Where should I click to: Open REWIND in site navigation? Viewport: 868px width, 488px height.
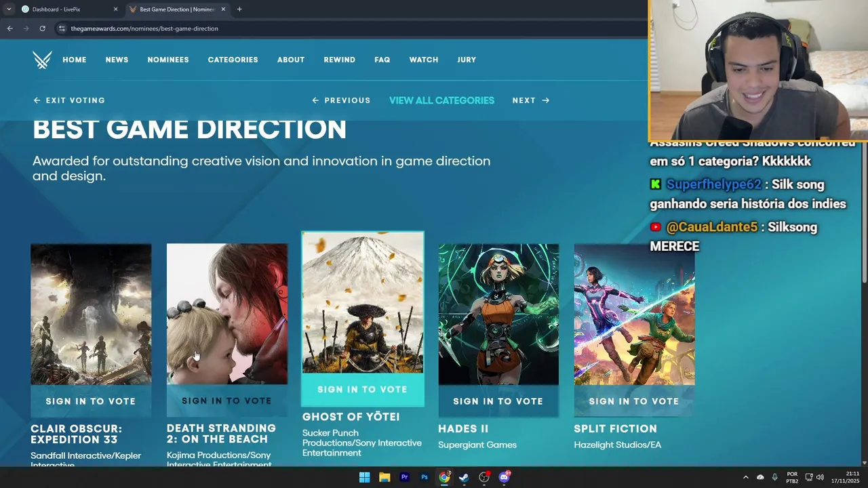(x=339, y=60)
